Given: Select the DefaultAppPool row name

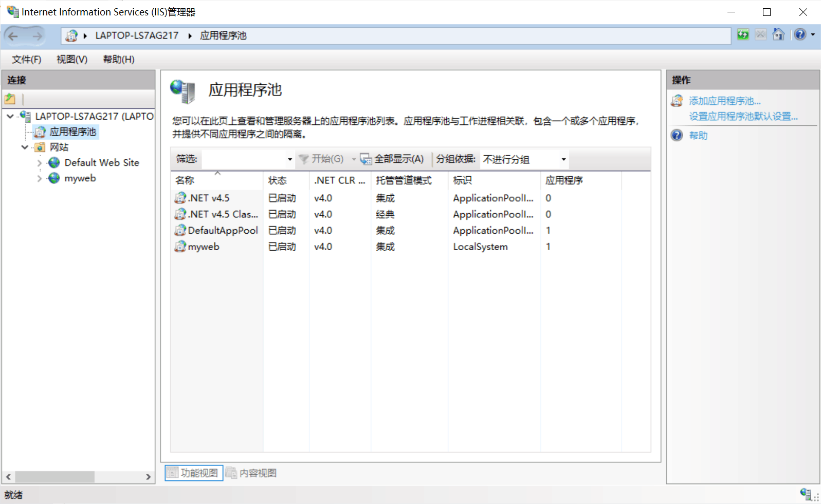Looking at the screenshot, I should (223, 230).
